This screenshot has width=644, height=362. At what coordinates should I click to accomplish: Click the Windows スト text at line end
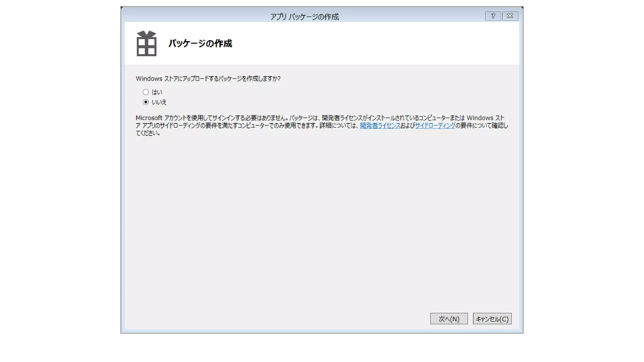[485, 118]
